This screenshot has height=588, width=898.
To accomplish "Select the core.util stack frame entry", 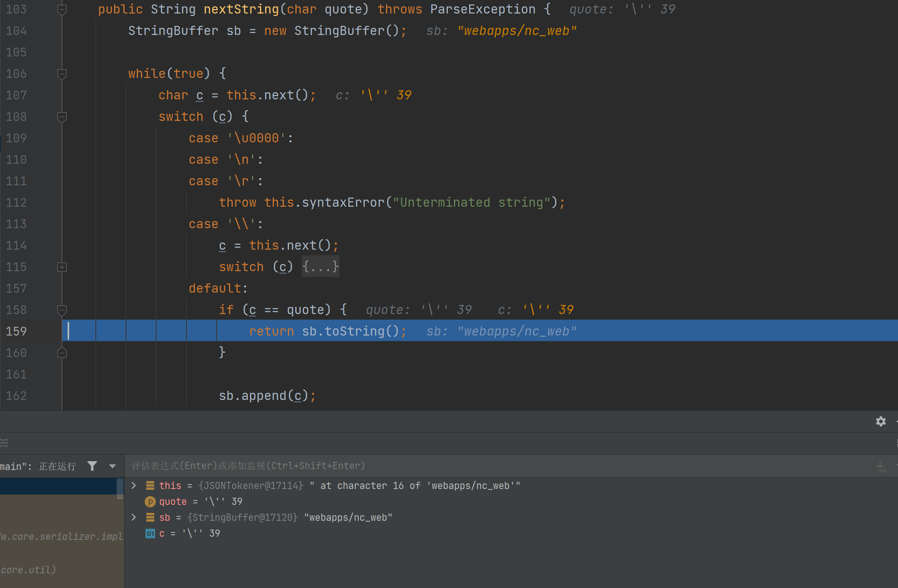I will pos(28,570).
